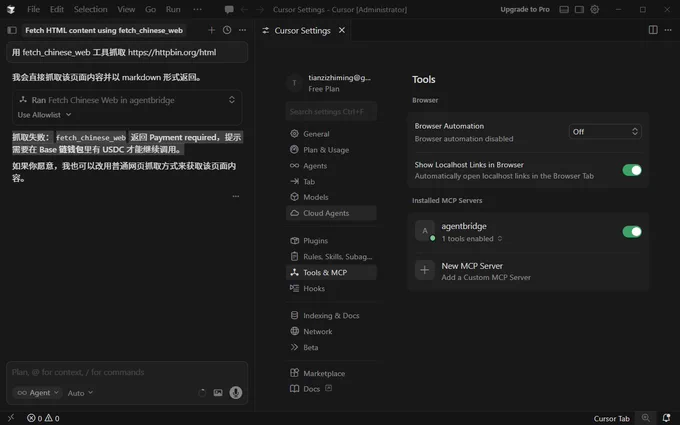Screen dimensions: 680x425
Task: Click Cursor Tab in status bar
Action: [611, 418]
